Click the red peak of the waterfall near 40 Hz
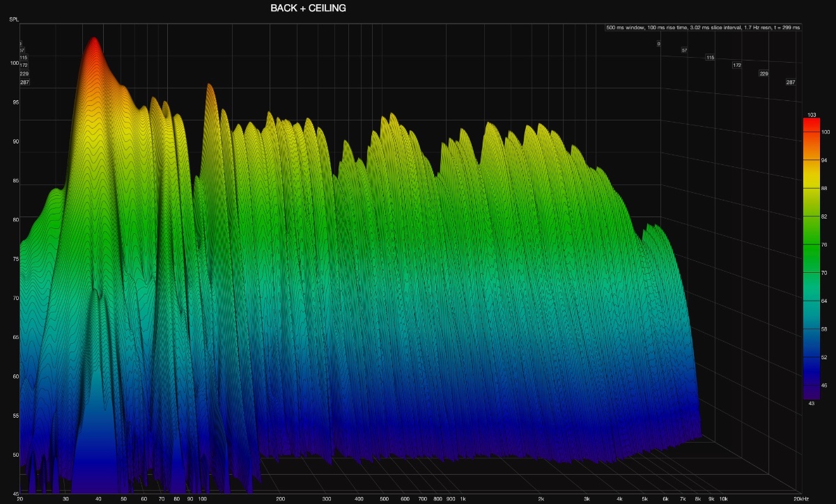The width and height of the screenshot is (836, 504). coord(93,43)
